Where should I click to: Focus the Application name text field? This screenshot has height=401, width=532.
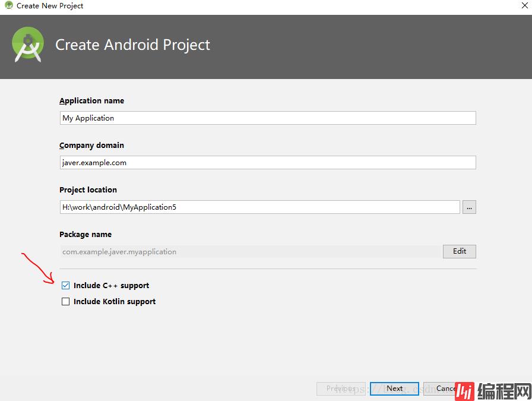click(x=267, y=118)
